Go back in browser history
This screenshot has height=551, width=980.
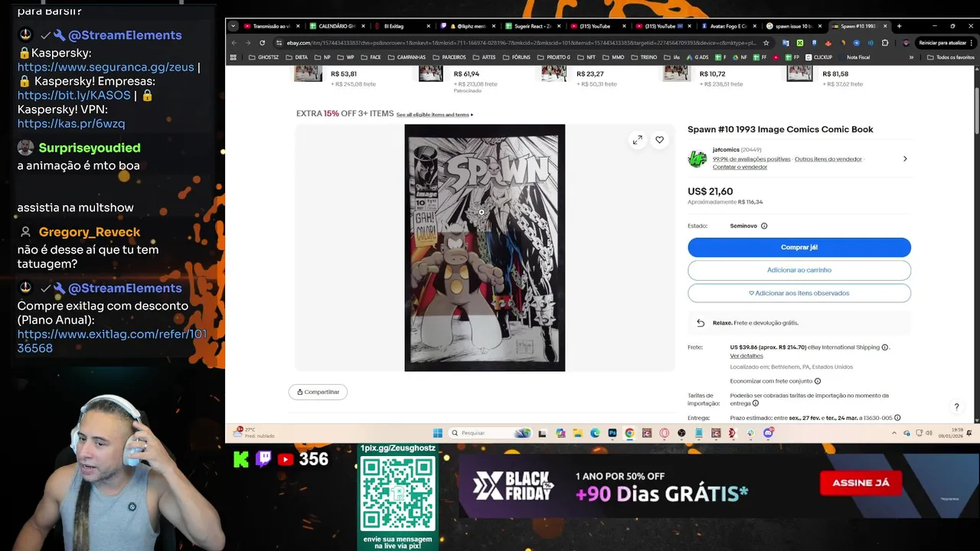235,43
